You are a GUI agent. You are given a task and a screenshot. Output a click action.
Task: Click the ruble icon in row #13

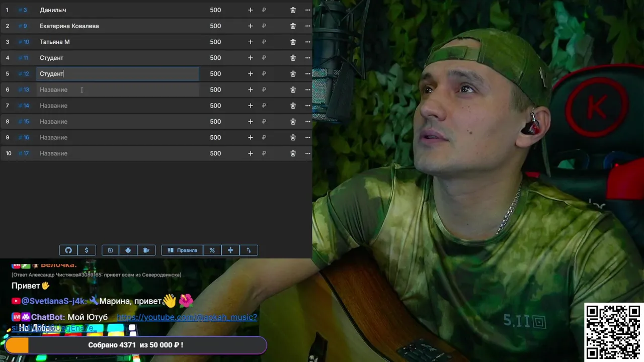coord(264,89)
